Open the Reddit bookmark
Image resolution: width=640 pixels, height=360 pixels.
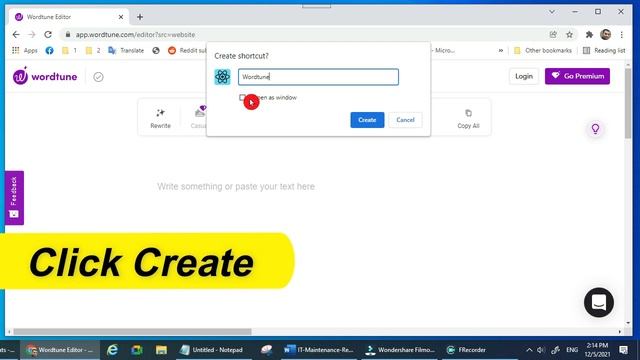click(x=187, y=50)
